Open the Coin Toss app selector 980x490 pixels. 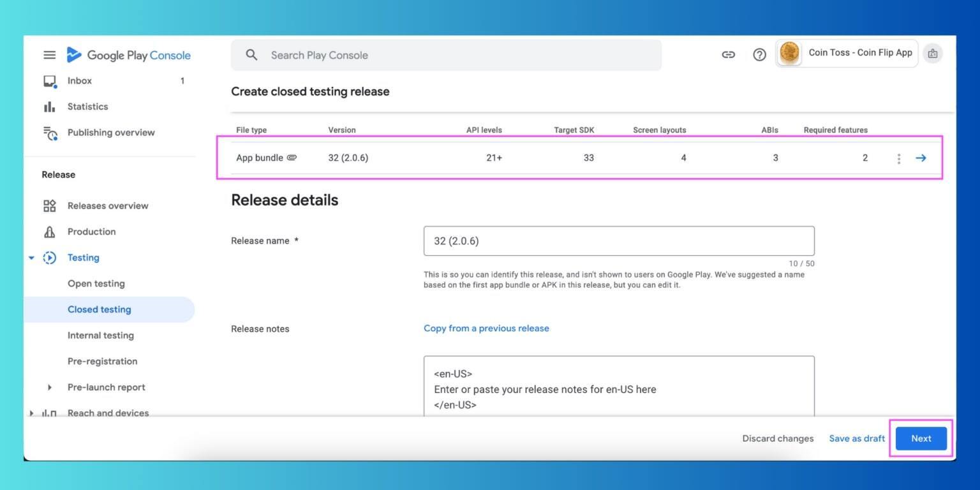(847, 53)
